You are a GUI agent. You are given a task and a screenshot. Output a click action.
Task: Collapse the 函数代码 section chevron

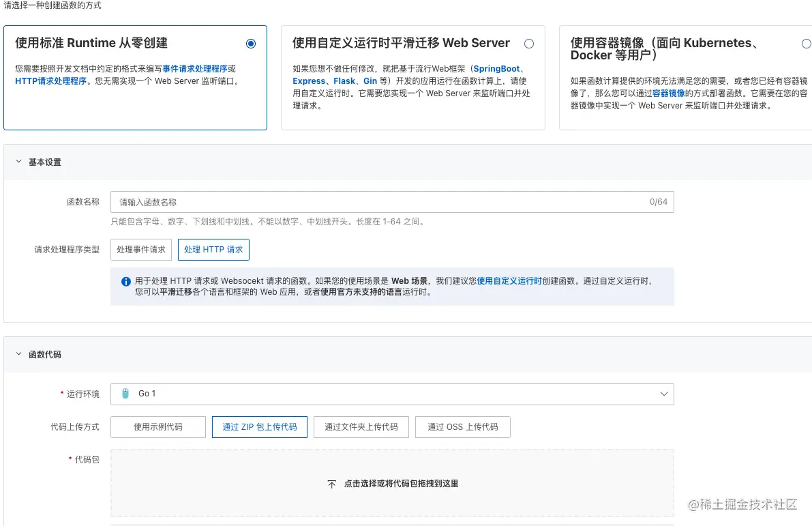(x=18, y=354)
